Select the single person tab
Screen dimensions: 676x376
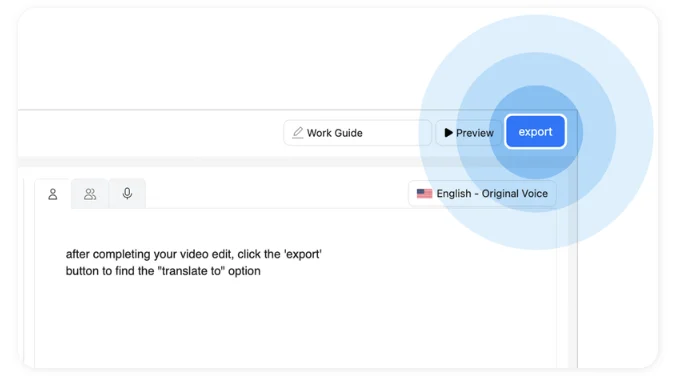tap(53, 194)
